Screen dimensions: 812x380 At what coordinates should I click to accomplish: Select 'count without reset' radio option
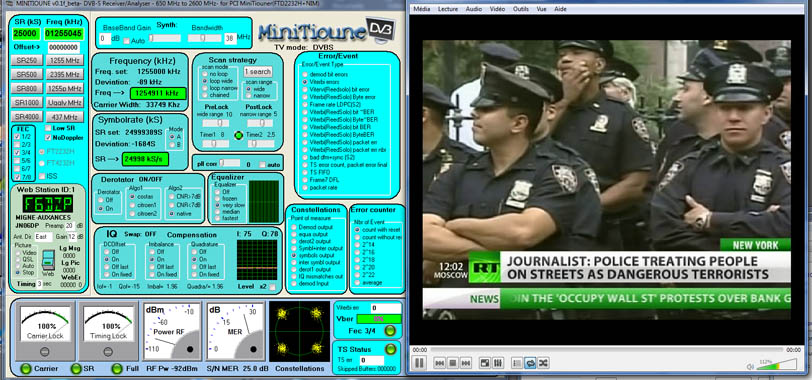click(357, 237)
